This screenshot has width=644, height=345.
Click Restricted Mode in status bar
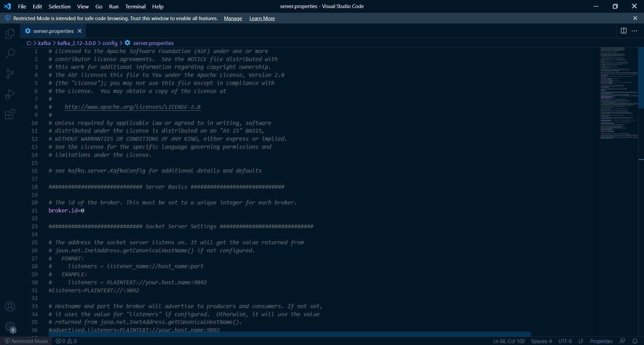pyautogui.click(x=26, y=341)
